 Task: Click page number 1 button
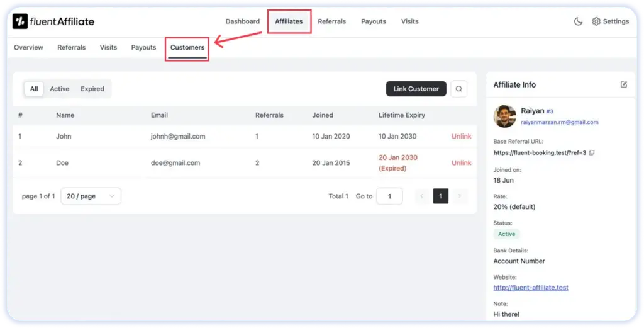(x=441, y=196)
